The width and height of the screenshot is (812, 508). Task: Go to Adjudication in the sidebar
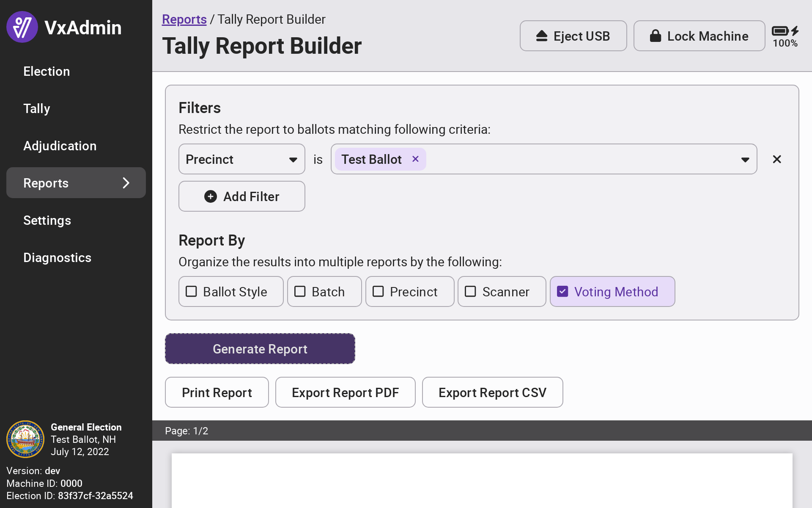(x=60, y=146)
